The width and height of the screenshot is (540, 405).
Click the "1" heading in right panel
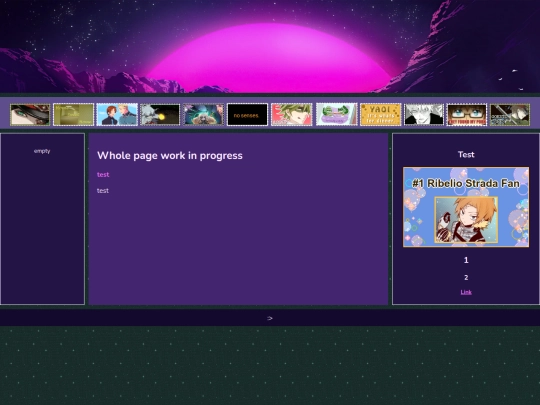[466, 260]
